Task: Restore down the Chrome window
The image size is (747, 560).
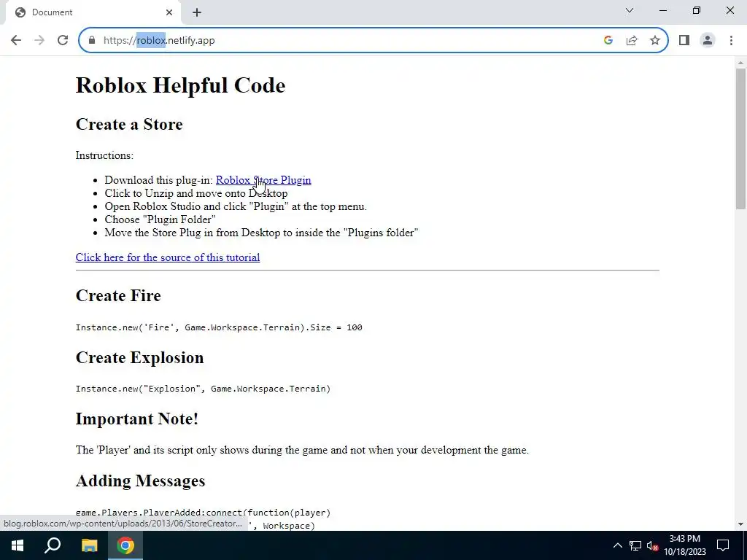Action: coord(697,10)
